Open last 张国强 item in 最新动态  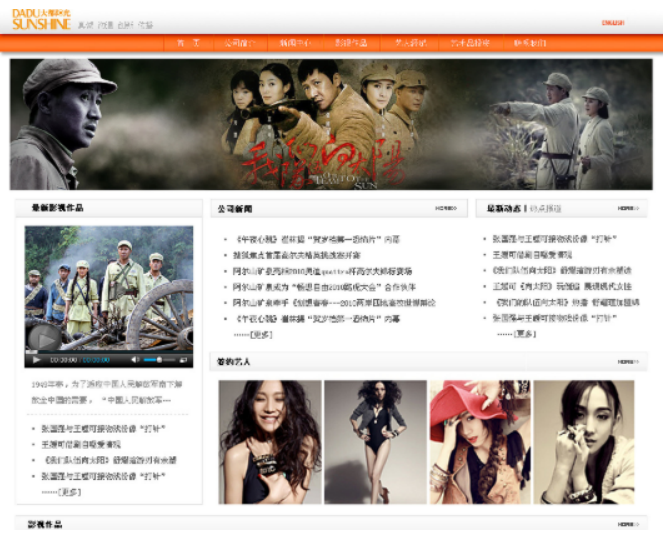coord(554,318)
